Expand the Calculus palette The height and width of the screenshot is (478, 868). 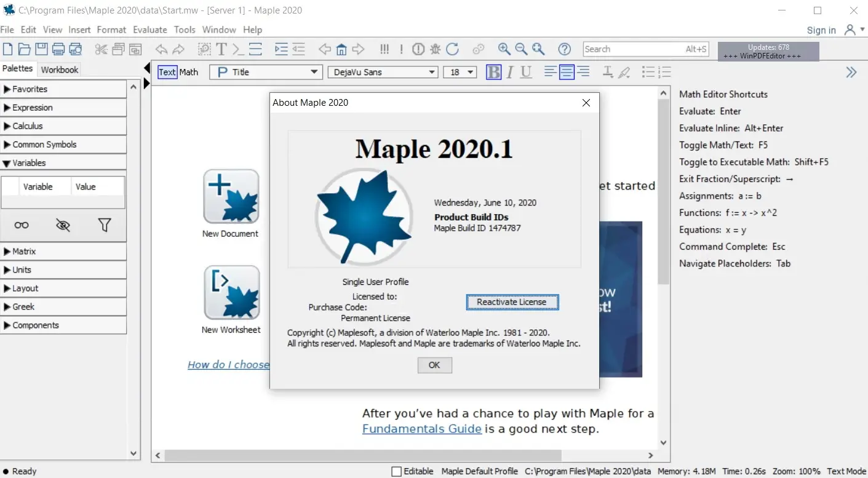[x=63, y=126]
